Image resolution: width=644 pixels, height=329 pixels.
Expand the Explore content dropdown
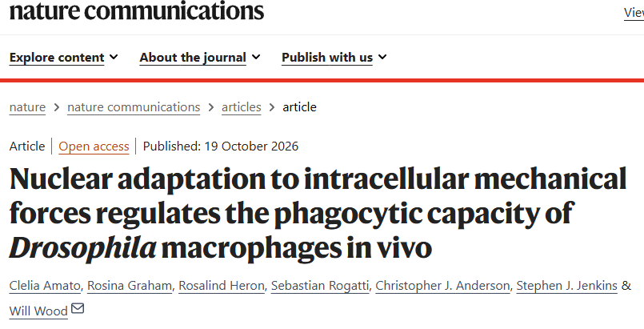point(64,58)
